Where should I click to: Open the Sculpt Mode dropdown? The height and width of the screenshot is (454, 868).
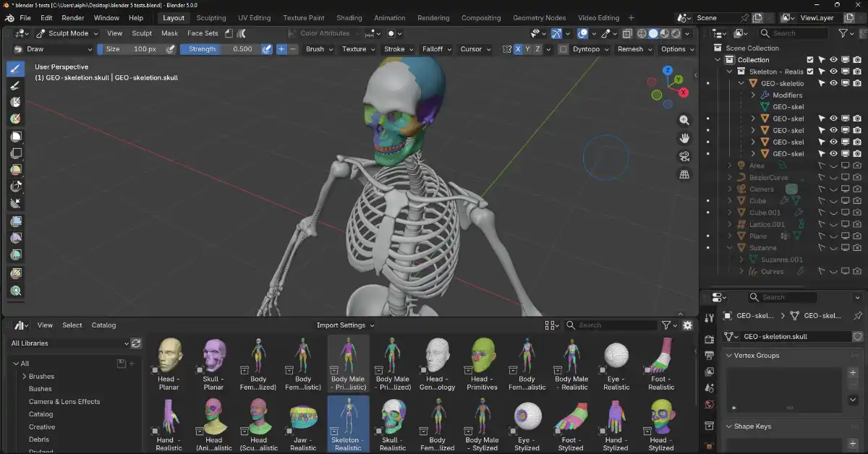[x=67, y=33]
